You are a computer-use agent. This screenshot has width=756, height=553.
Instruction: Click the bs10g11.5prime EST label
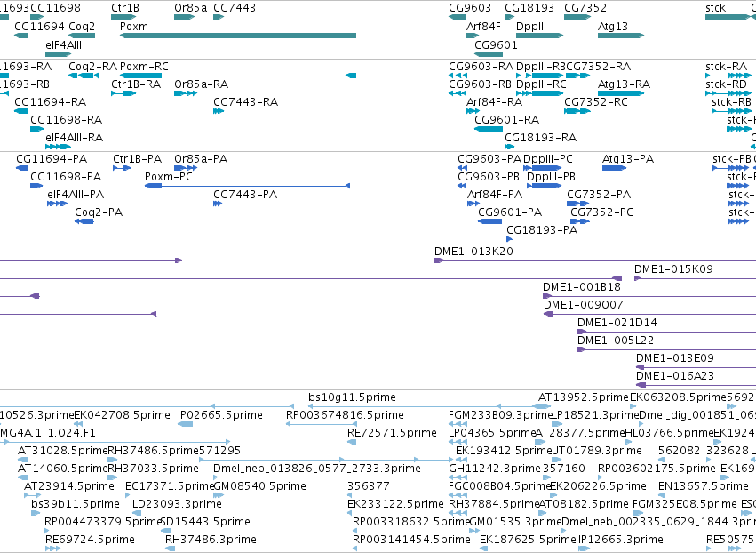tap(352, 397)
